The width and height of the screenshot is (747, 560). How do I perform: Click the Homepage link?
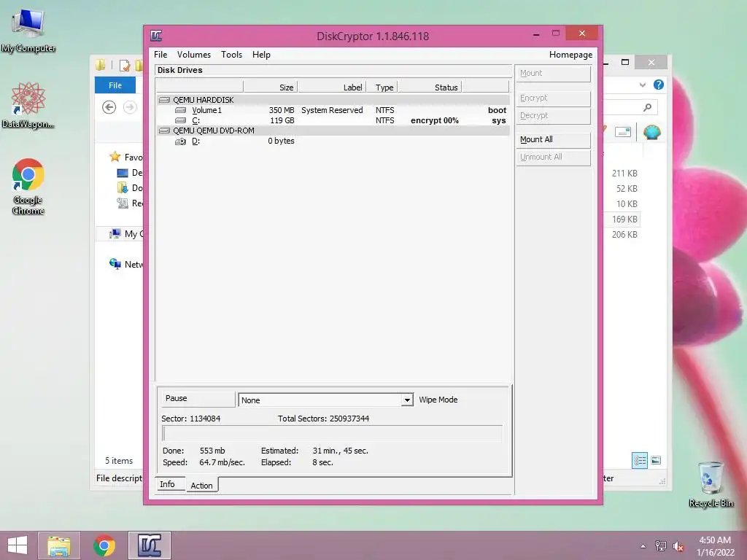pyautogui.click(x=570, y=55)
